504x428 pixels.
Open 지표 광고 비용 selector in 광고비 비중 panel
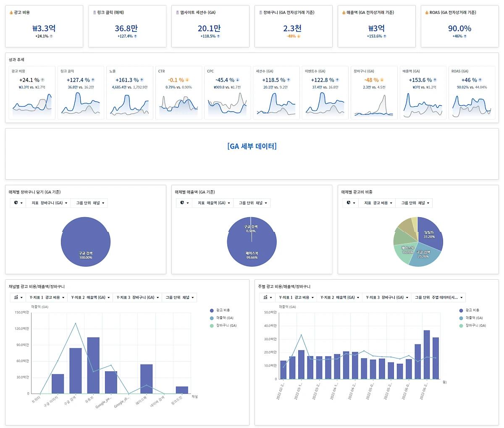pyautogui.click(x=378, y=203)
